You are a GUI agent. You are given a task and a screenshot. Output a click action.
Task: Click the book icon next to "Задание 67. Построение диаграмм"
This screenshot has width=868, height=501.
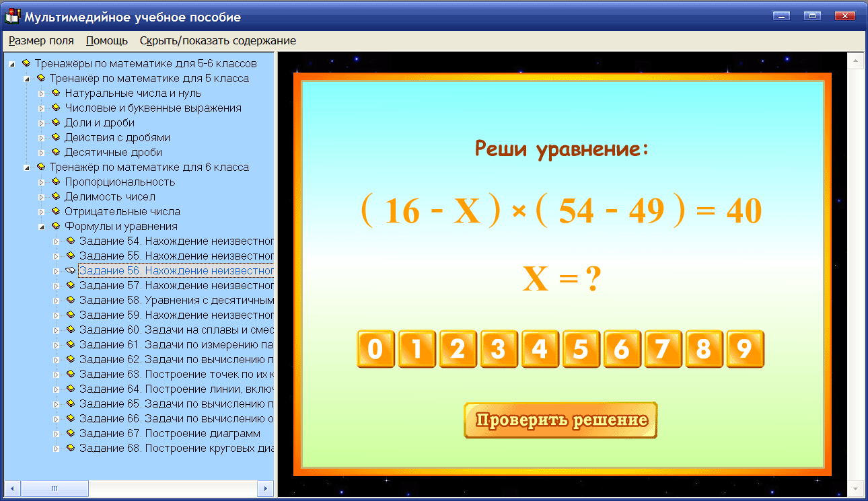coord(71,433)
